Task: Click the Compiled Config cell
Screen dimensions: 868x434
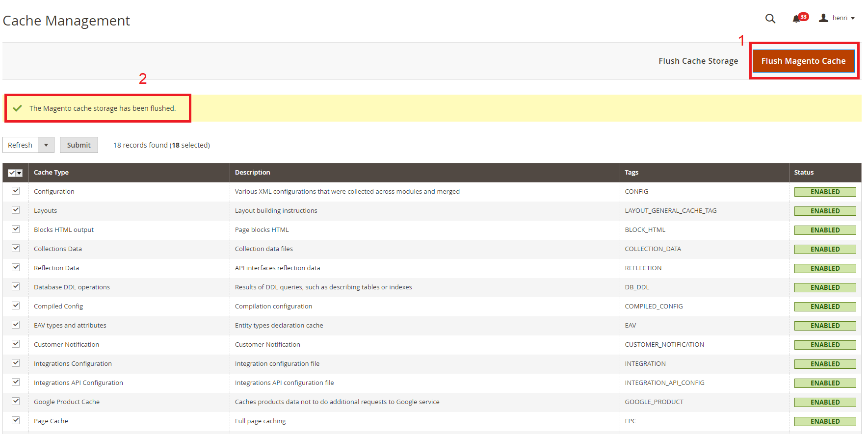Action: coord(129,306)
